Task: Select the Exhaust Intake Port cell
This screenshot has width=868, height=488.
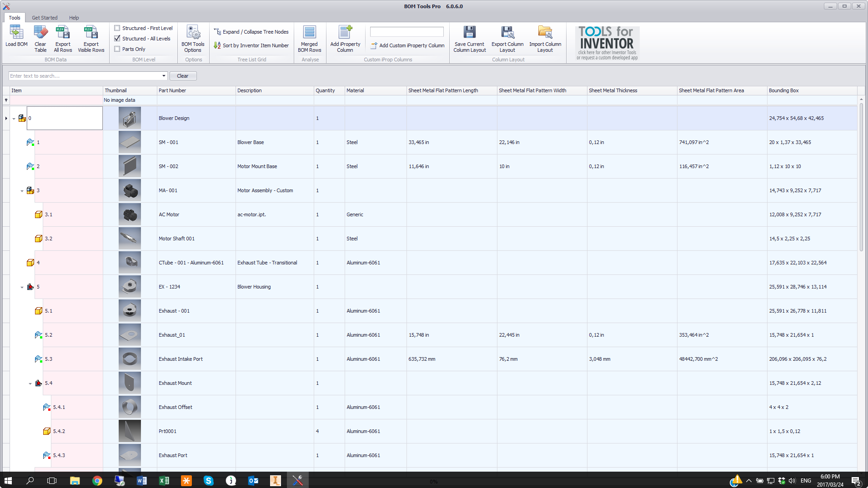Action: coord(196,359)
